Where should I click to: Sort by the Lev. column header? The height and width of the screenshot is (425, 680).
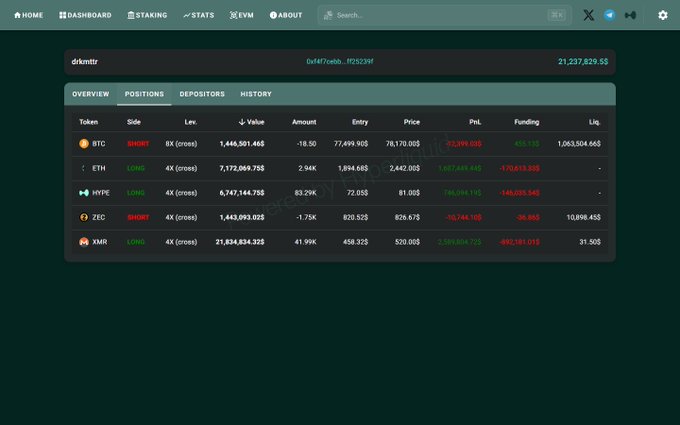191,122
